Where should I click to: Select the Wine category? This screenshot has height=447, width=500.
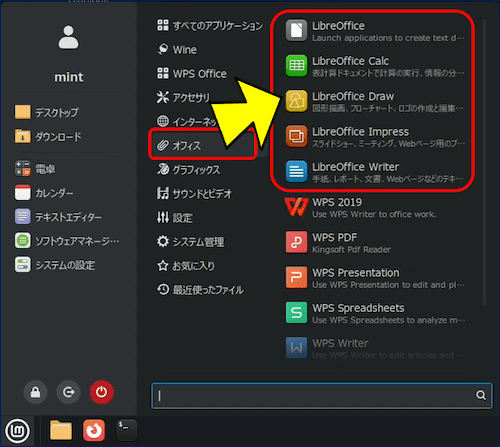177,49
